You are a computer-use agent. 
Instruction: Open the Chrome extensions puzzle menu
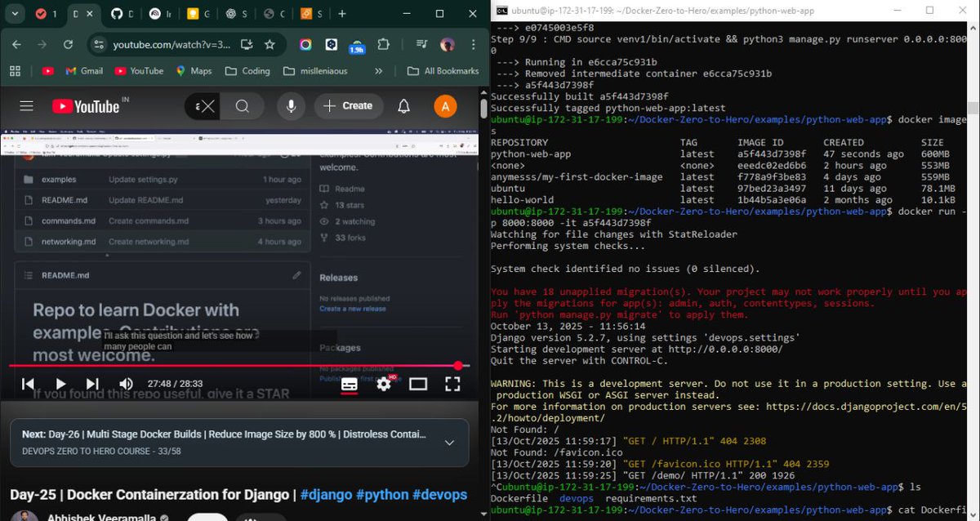pyautogui.click(x=383, y=44)
